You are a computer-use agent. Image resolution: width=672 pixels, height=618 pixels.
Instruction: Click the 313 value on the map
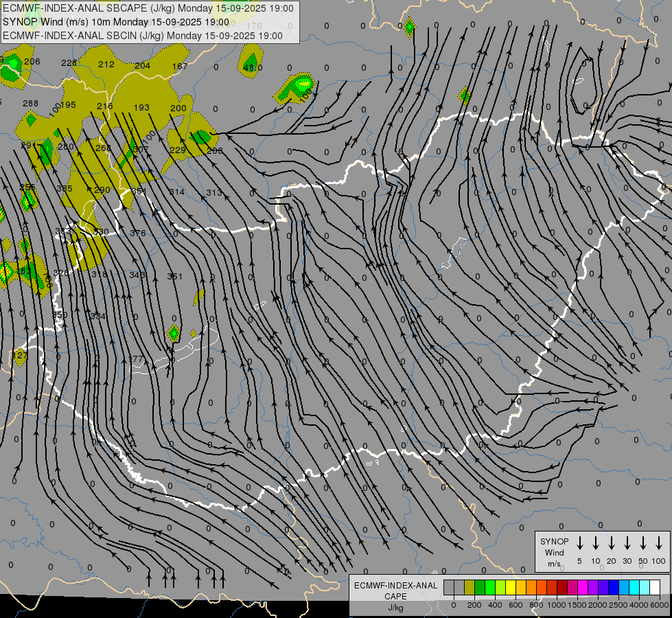click(x=214, y=192)
